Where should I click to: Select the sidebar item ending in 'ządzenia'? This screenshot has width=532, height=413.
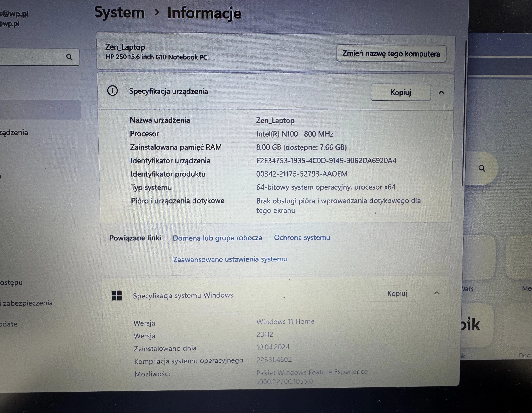14,133
